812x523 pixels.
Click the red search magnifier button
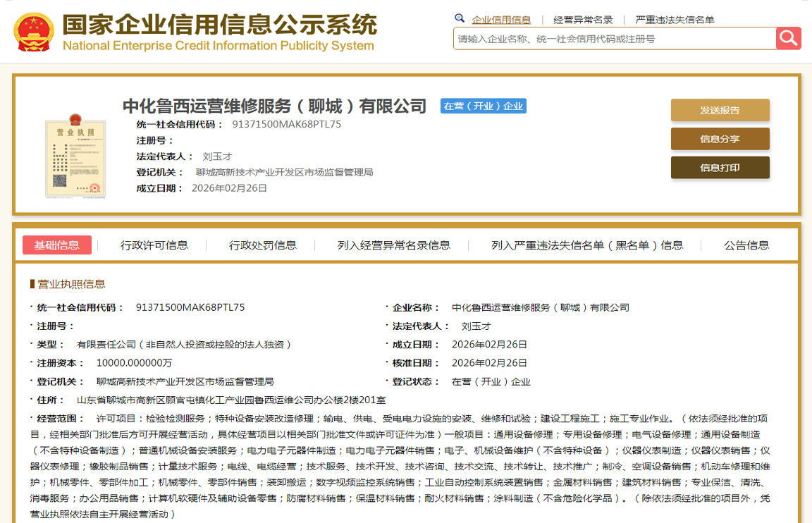coord(788,38)
